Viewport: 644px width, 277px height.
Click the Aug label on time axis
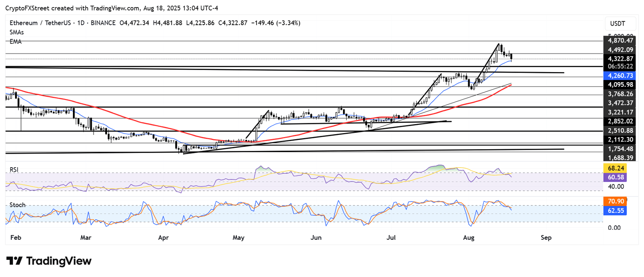pos(469,238)
